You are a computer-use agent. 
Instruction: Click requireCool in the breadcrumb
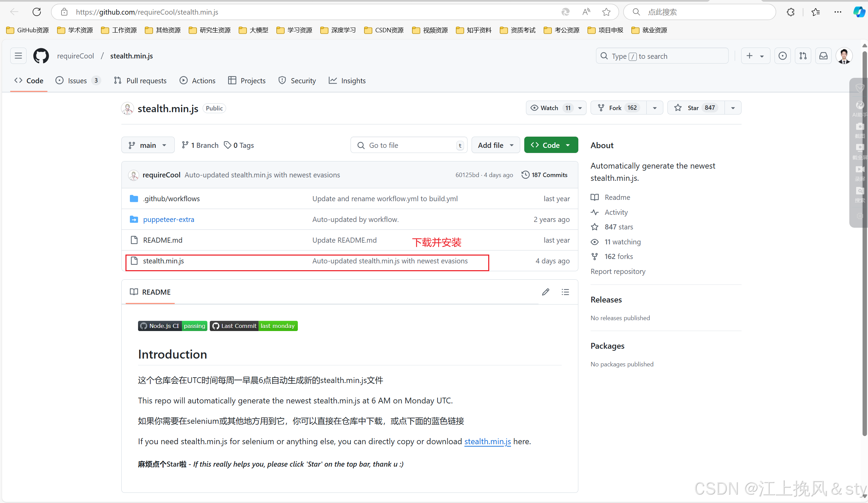click(75, 56)
